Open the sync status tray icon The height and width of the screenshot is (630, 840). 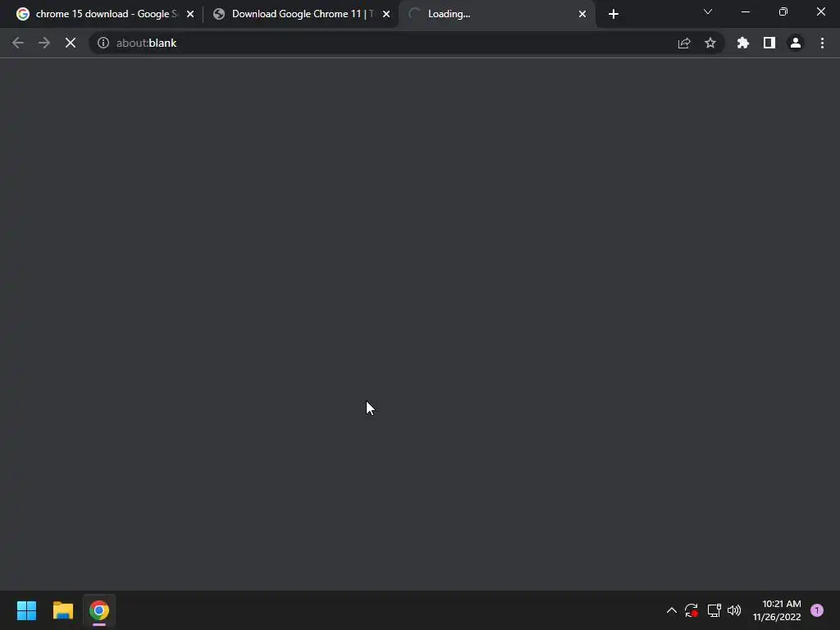tap(691, 610)
